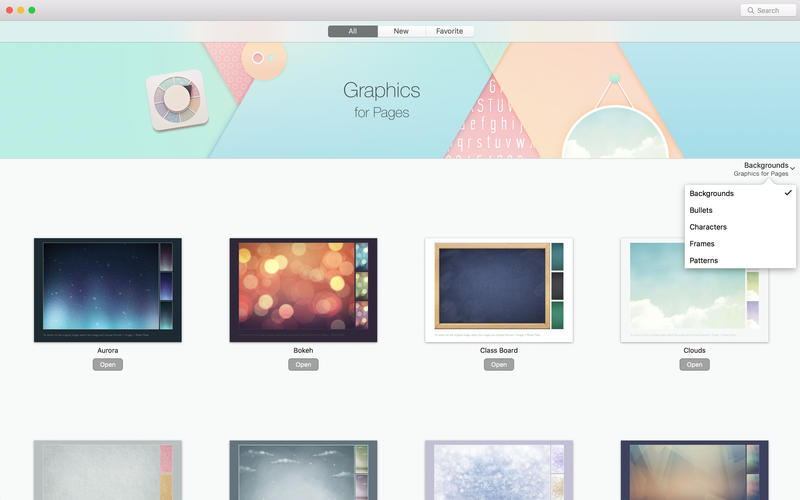Select the grey paper texture thumbnail with pink swatch

[108, 470]
